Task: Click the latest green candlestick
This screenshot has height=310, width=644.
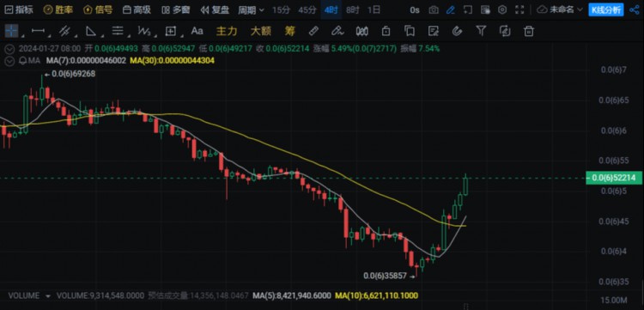Action: [x=465, y=185]
